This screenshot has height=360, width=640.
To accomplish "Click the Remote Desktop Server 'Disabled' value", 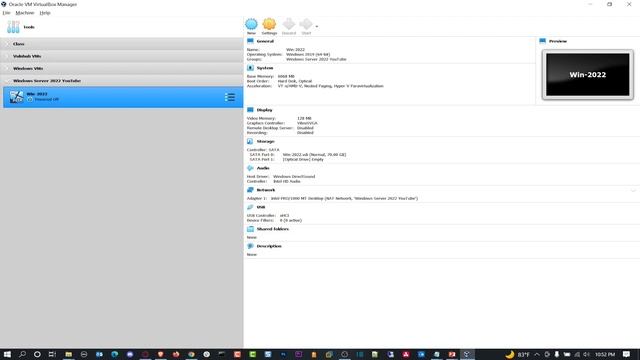I will 305,128.
